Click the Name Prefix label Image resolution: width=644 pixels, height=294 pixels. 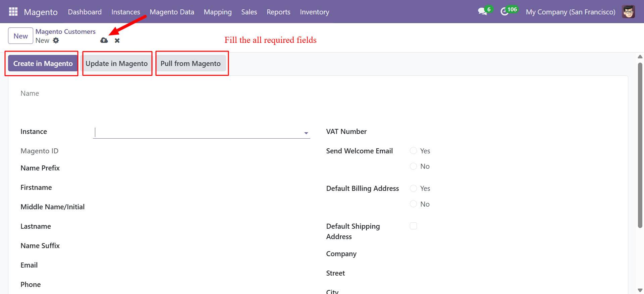point(40,168)
